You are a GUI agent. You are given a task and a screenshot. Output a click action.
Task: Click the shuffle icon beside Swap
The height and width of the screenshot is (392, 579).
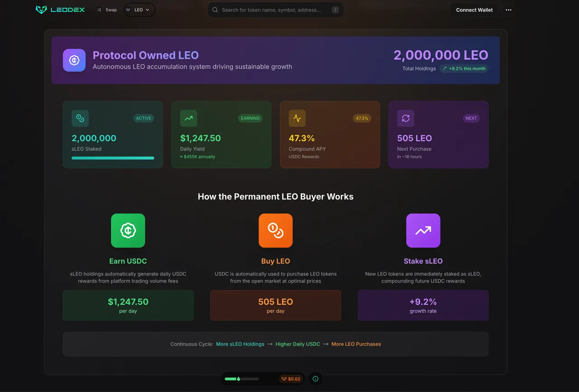(99, 10)
